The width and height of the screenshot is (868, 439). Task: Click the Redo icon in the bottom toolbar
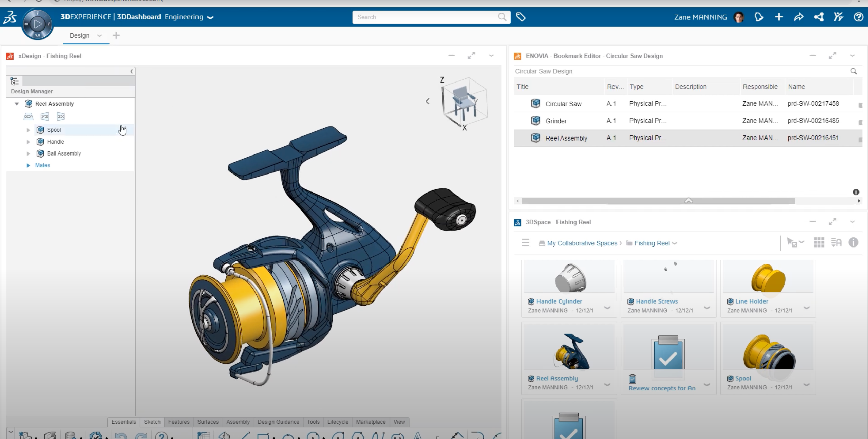pos(141,435)
